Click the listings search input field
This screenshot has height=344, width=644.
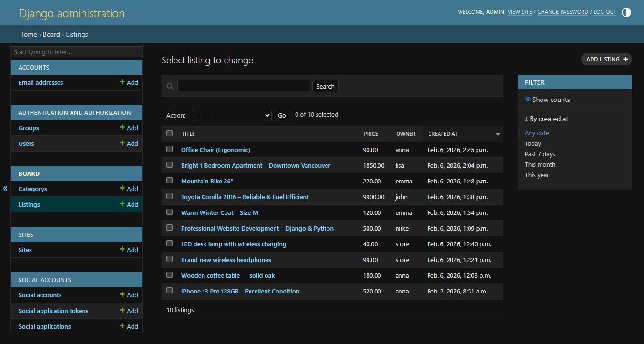244,86
